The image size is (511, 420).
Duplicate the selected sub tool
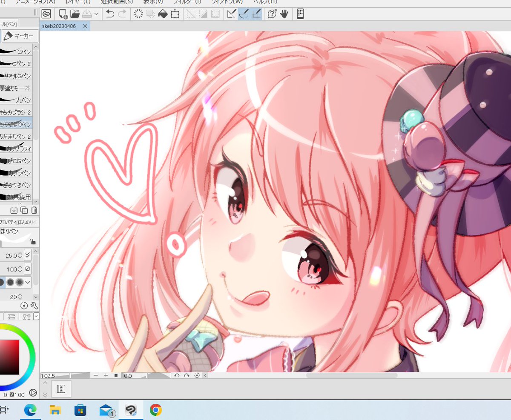(x=24, y=210)
